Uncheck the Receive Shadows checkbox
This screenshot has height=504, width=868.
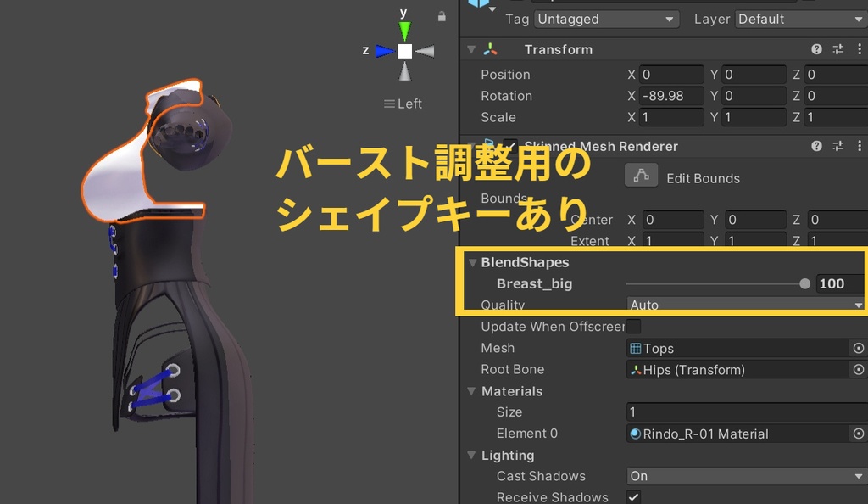[x=634, y=497]
